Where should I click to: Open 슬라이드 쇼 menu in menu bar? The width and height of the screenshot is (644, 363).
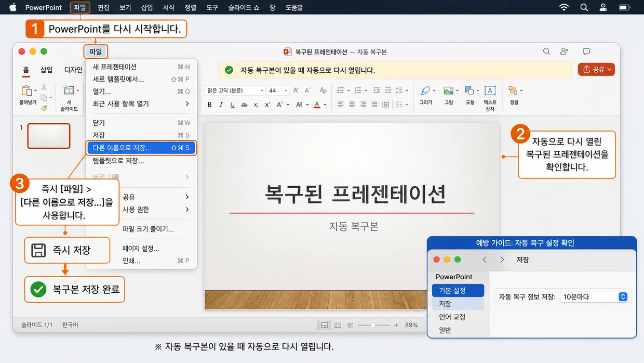[x=244, y=7]
